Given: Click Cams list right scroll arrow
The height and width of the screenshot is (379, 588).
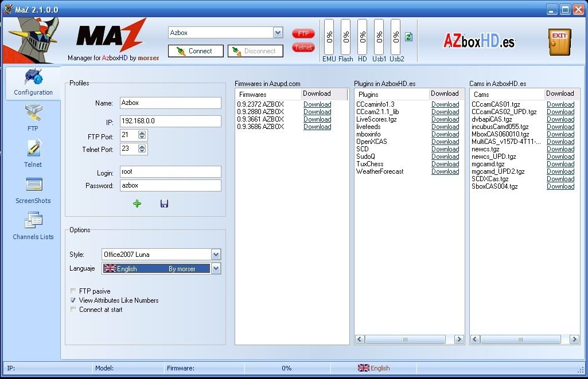Looking at the screenshot, I should [574, 339].
